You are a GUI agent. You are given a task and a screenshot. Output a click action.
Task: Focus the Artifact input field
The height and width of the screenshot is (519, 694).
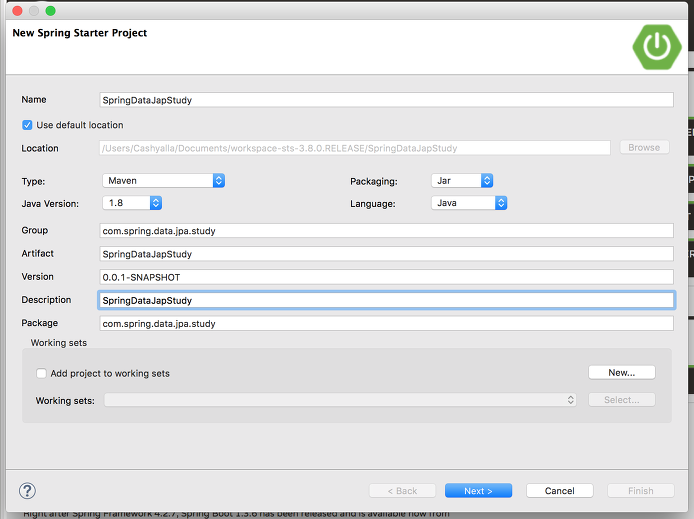point(386,254)
